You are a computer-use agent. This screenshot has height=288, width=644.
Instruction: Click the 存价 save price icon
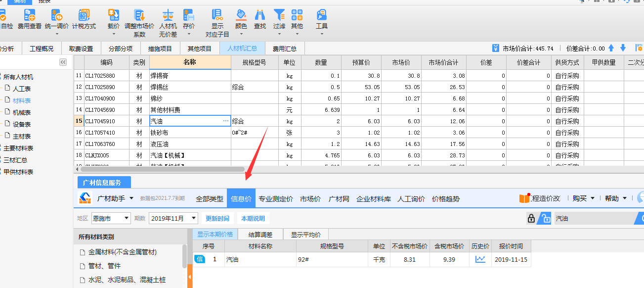tap(189, 15)
